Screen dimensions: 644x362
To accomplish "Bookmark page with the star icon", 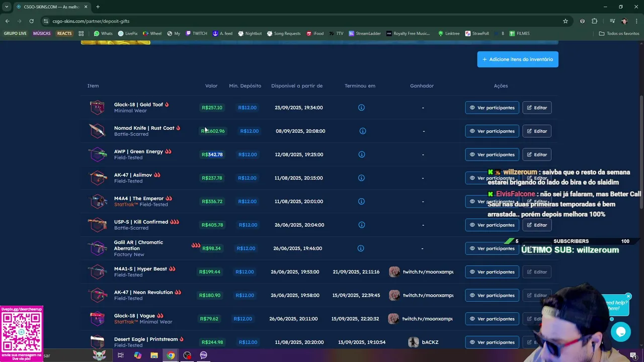I will point(566,21).
